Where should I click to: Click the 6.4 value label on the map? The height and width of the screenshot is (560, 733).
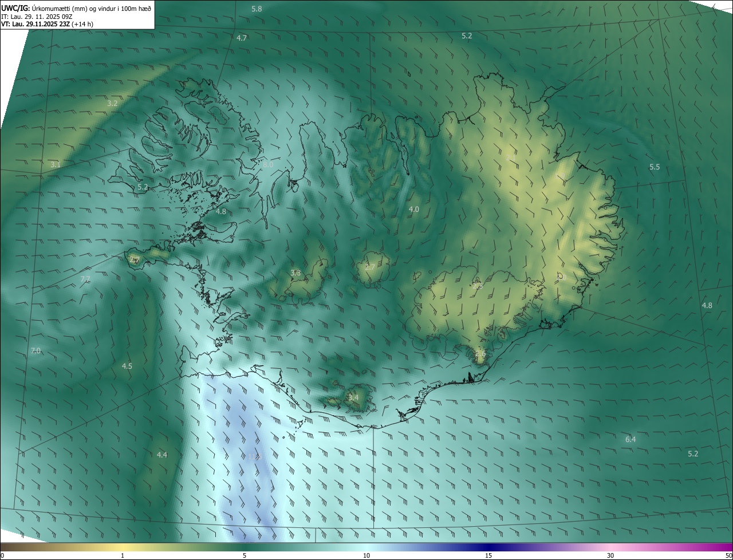click(630, 439)
